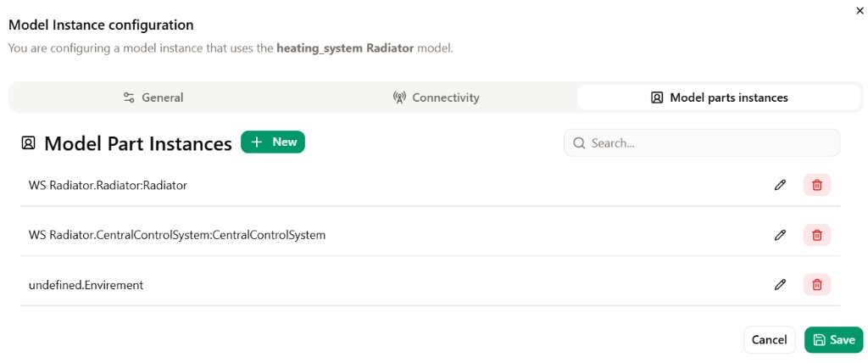Click the heating_system Radiator model name

(x=345, y=48)
